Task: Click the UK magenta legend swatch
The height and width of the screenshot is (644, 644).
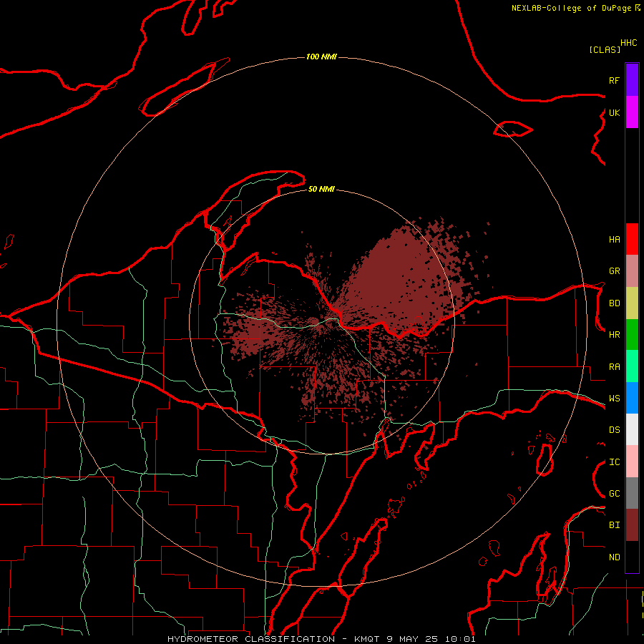Action: (x=632, y=112)
